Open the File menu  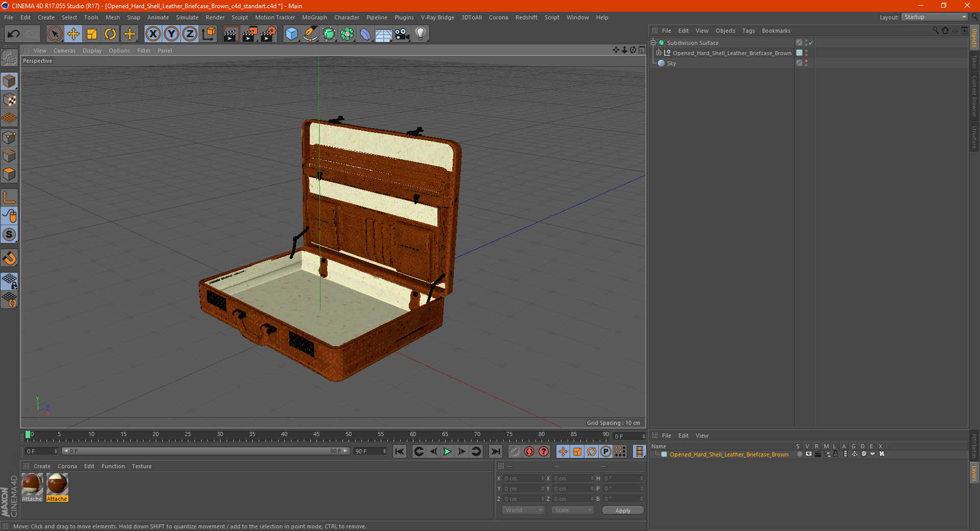tap(9, 17)
